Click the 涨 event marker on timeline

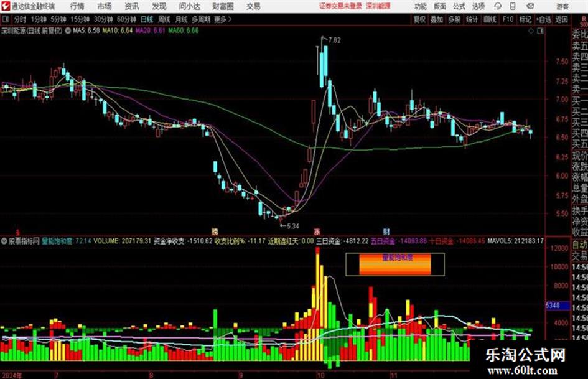point(317,231)
